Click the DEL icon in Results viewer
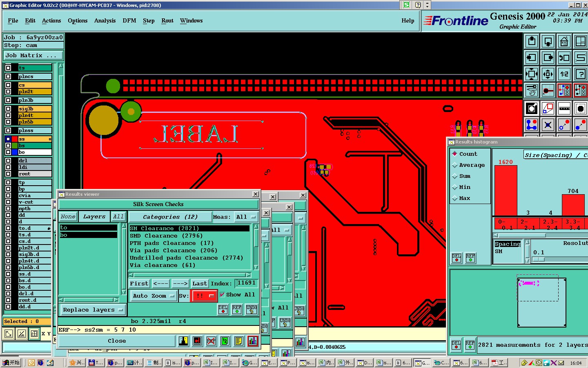Screen dimensions: 588x368 click(x=223, y=310)
